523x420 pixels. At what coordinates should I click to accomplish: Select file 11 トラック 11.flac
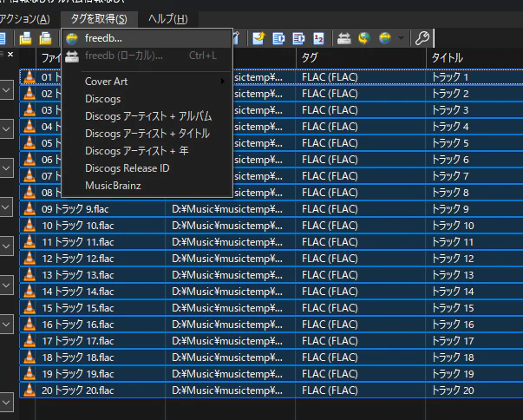[x=78, y=242]
